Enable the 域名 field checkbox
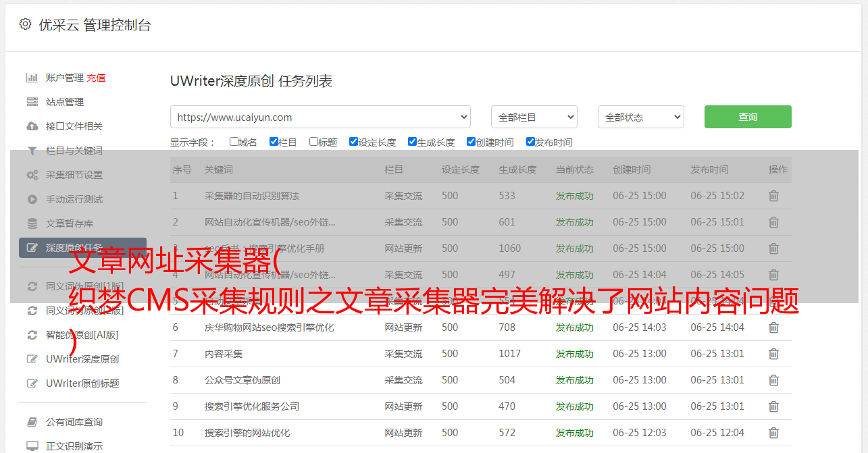Screen dimensions: 868x453 tap(234, 142)
